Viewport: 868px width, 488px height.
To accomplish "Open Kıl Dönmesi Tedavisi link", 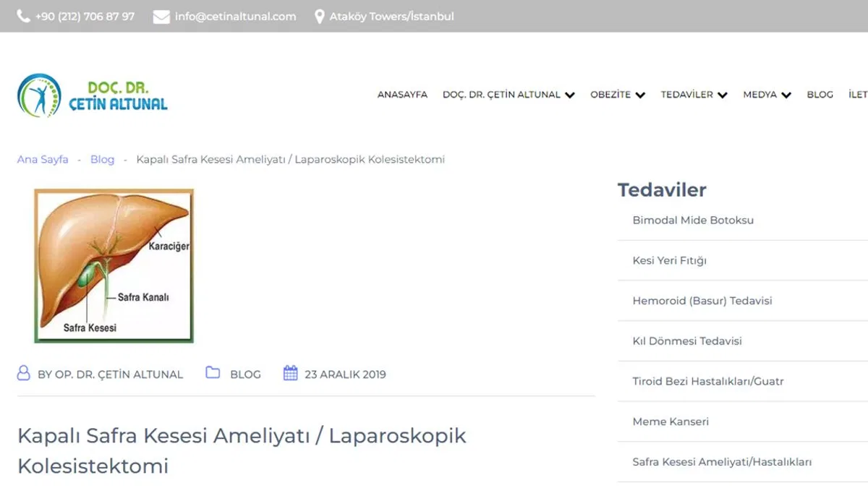I will (x=687, y=341).
